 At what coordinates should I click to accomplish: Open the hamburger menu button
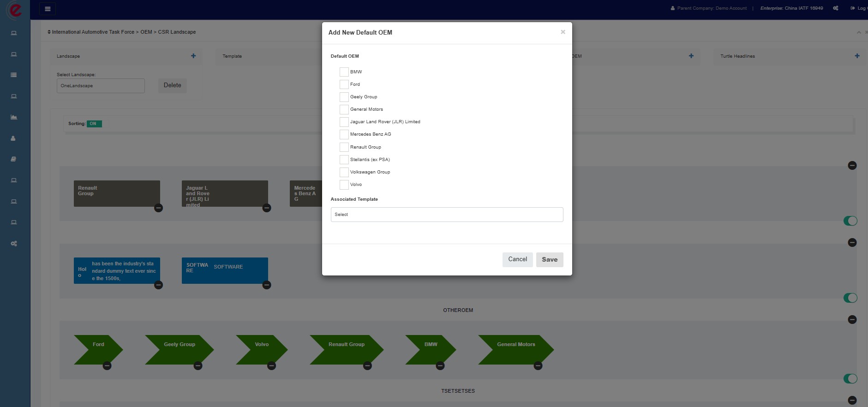(48, 9)
